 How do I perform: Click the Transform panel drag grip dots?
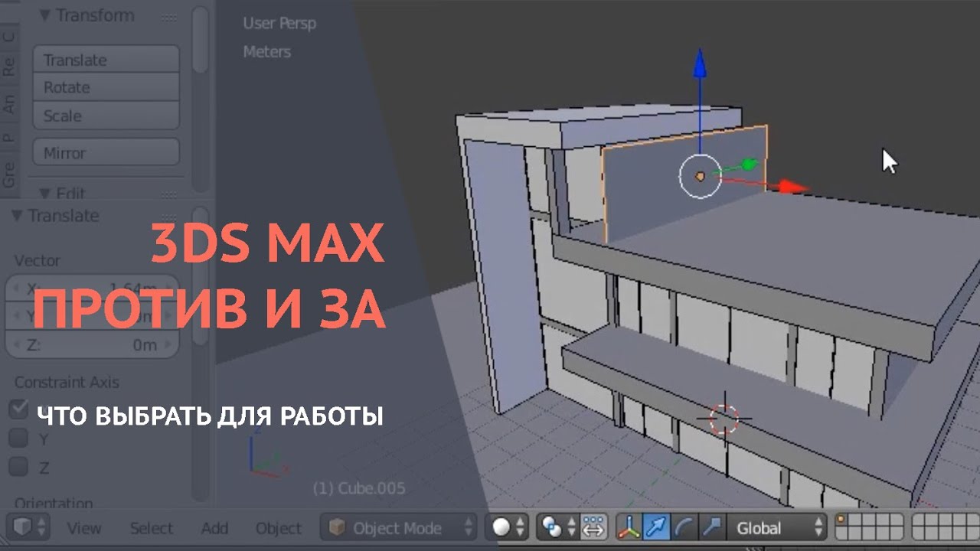tap(171, 16)
